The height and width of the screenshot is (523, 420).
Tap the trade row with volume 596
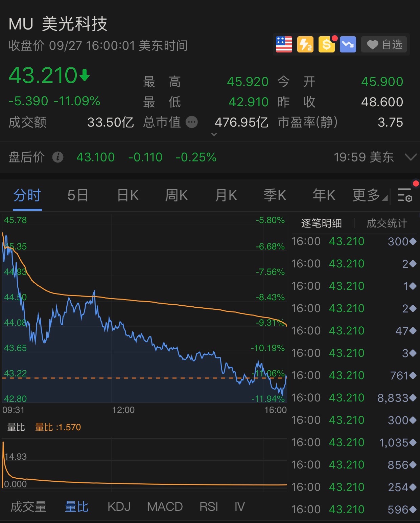click(x=354, y=509)
